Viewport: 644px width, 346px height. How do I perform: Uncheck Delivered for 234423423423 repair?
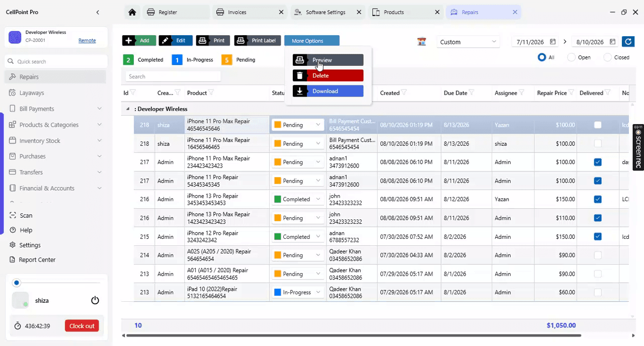598,162
